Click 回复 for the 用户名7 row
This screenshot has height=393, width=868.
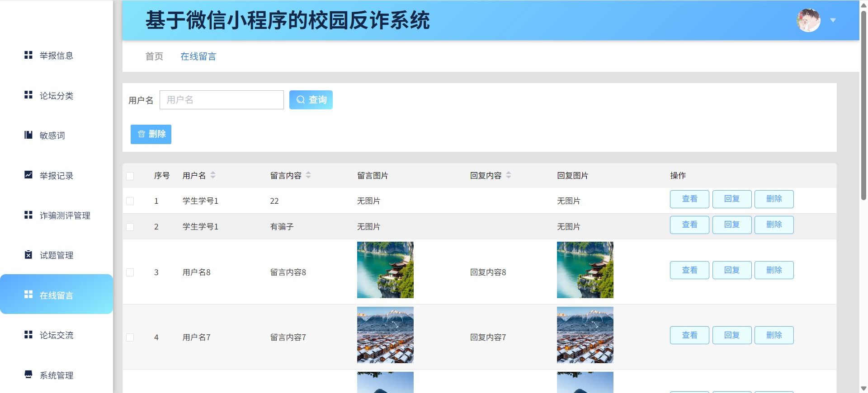[732, 335]
